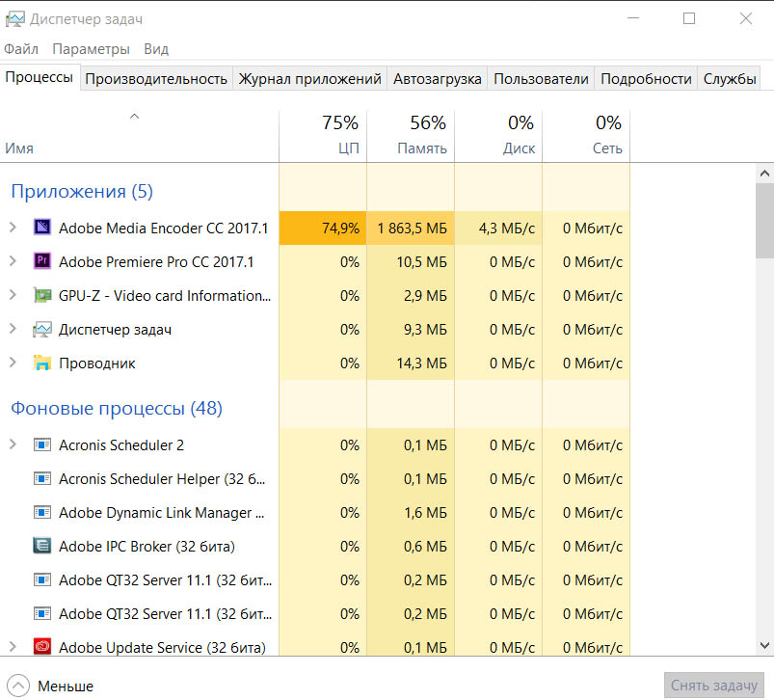
Task: Click the Снять задачу button
Action: [x=714, y=686]
